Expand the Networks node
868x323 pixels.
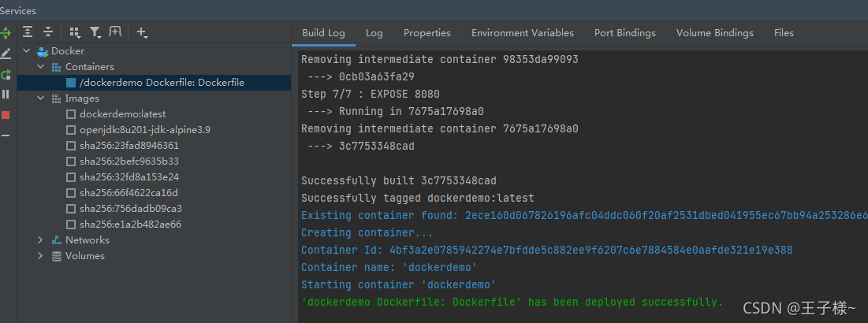(x=40, y=240)
